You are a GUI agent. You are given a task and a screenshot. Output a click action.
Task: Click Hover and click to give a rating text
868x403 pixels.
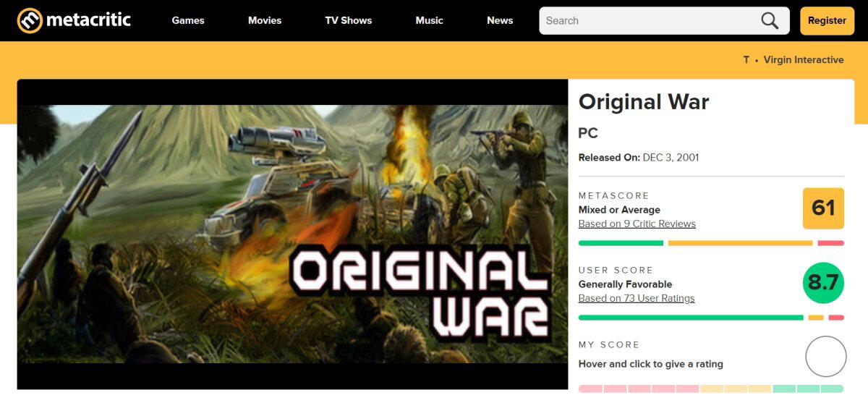[x=651, y=364]
